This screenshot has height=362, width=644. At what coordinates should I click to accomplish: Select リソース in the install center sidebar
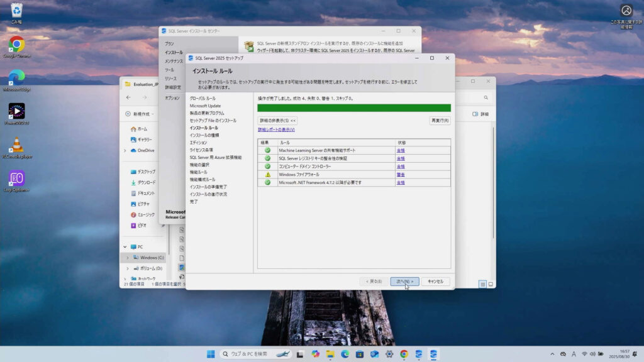[x=170, y=79]
